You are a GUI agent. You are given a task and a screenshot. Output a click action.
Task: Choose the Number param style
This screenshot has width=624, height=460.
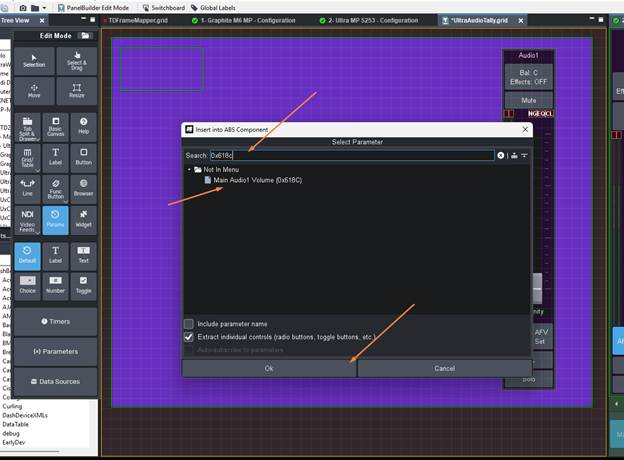(x=55, y=286)
